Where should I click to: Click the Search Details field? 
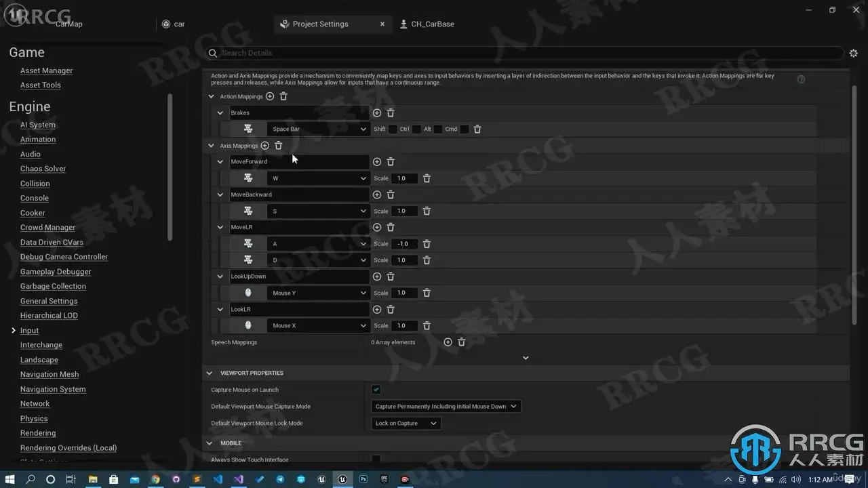[525, 53]
